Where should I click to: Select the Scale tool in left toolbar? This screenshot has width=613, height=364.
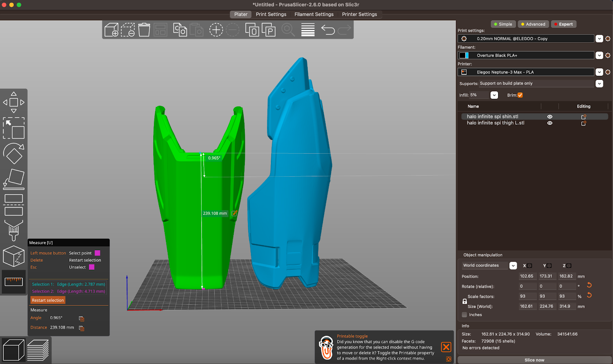click(14, 128)
